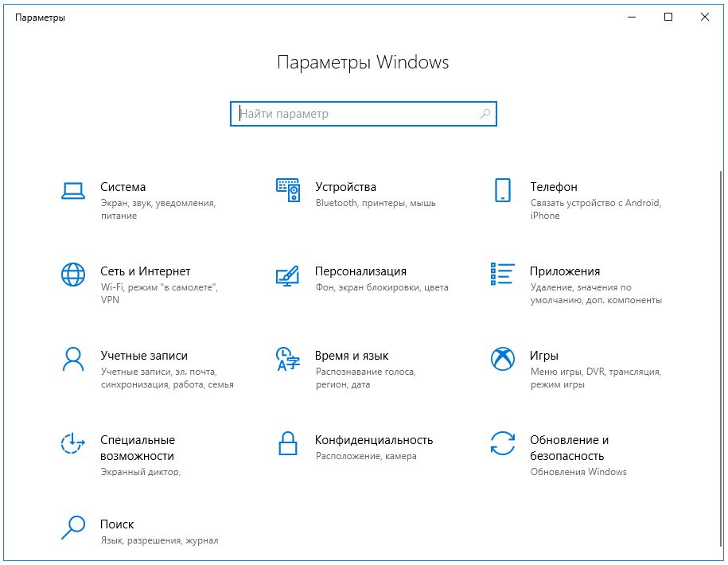Click 'Экранный диктор' description text
This screenshot has height=565, width=728.
(140, 472)
